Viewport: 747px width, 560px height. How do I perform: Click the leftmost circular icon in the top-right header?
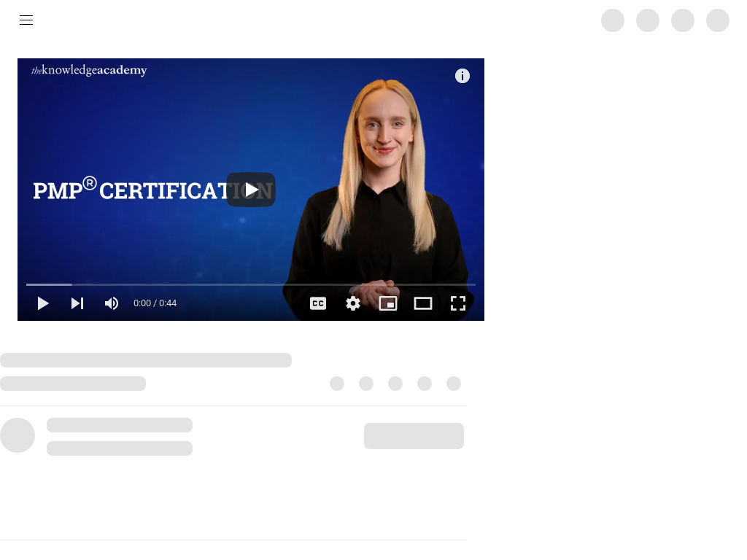(x=613, y=20)
